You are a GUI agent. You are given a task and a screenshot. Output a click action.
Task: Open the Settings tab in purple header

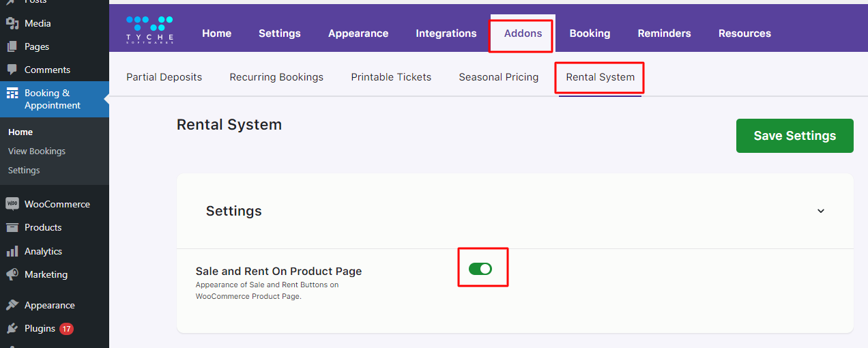point(280,33)
